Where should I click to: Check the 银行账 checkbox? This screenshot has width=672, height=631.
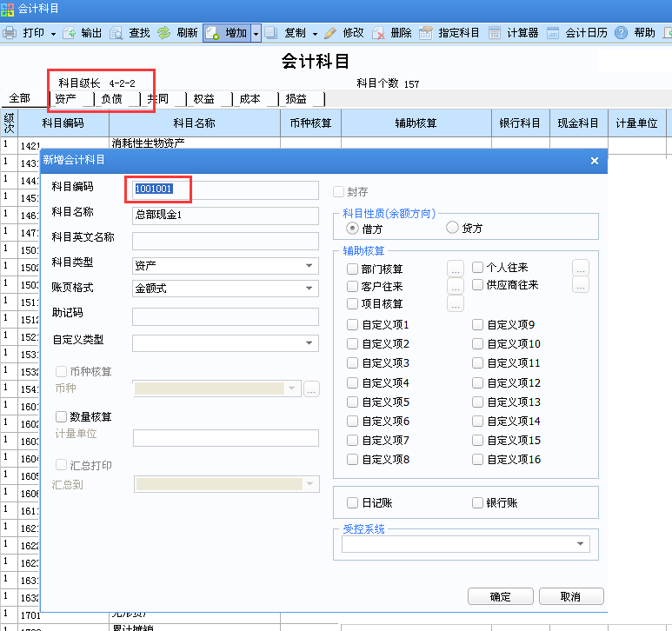coord(477,502)
